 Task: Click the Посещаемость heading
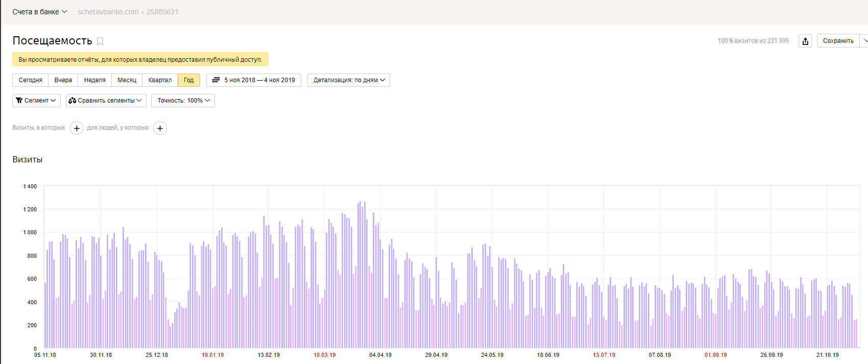(53, 41)
